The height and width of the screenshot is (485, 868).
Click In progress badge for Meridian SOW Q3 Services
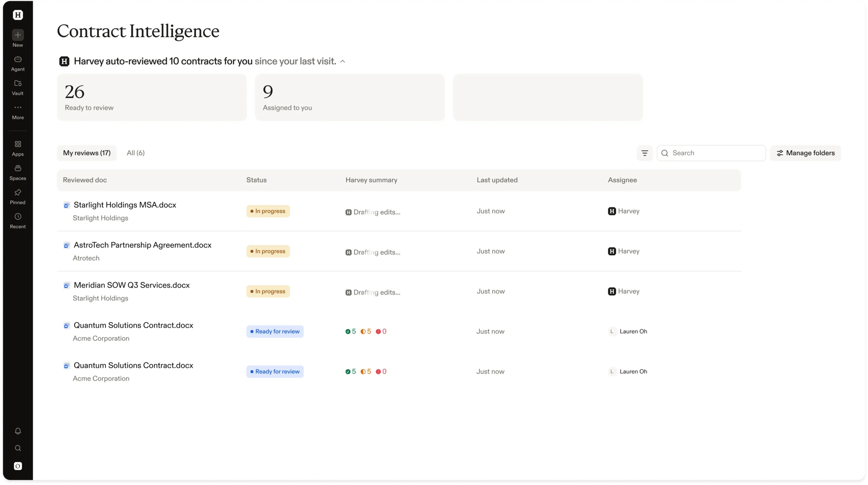coord(268,291)
